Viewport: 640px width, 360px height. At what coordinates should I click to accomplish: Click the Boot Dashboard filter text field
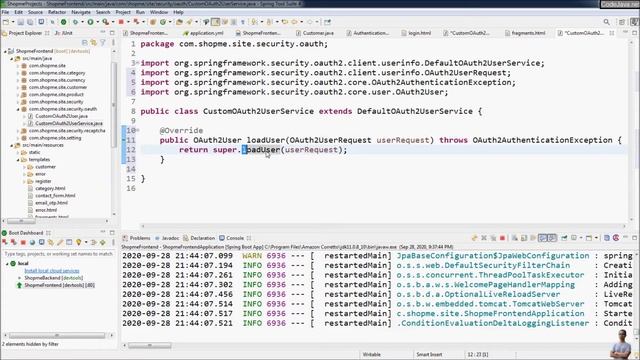pyautogui.click(x=58, y=254)
